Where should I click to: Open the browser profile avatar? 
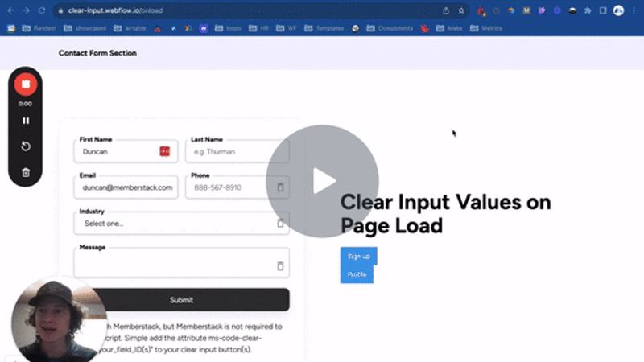tap(618, 10)
